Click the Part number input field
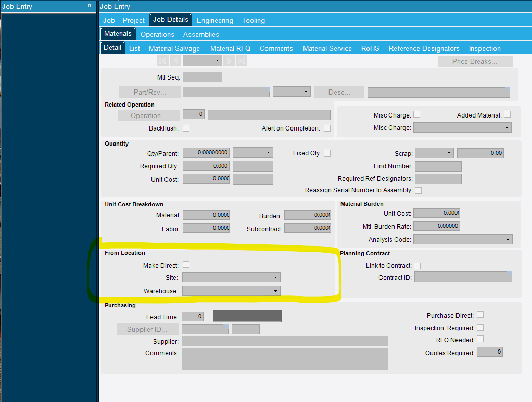 (x=226, y=92)
